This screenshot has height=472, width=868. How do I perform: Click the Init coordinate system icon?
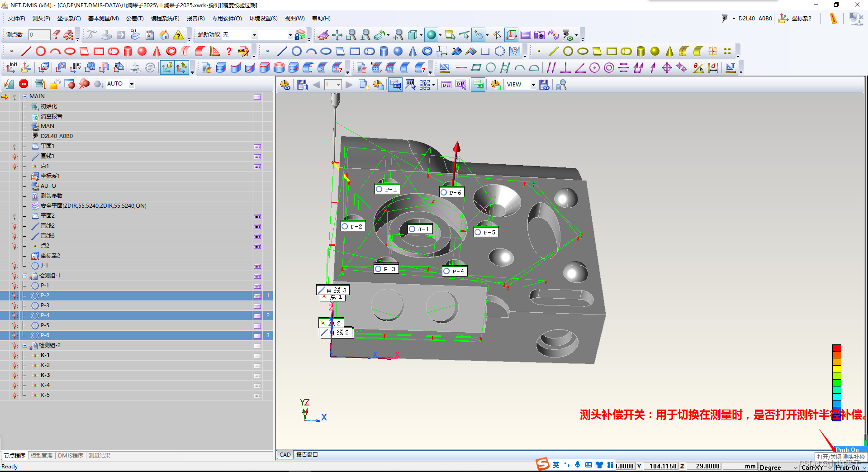click(12, 67)
